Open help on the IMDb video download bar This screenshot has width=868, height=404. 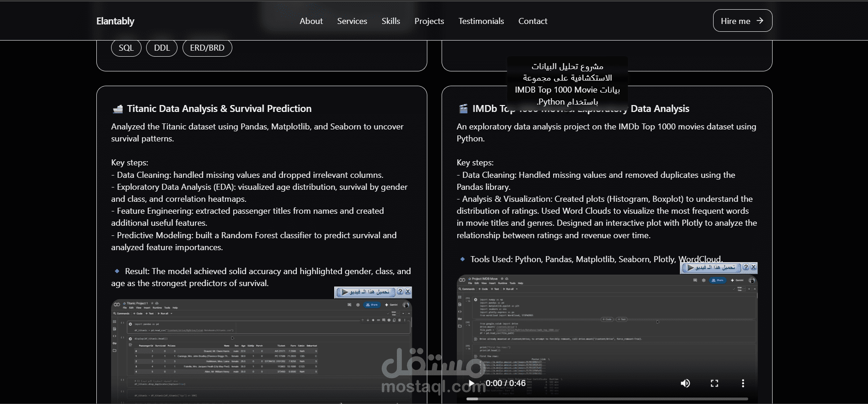(x=746, y=267)
